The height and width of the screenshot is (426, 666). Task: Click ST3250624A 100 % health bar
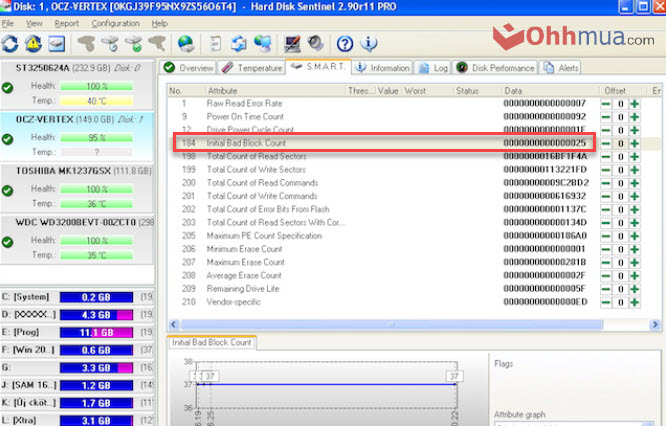click(x=96, y=86)
